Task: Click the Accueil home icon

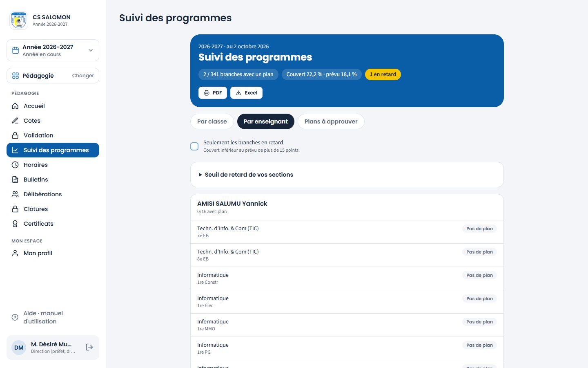Action: (15, 106)
